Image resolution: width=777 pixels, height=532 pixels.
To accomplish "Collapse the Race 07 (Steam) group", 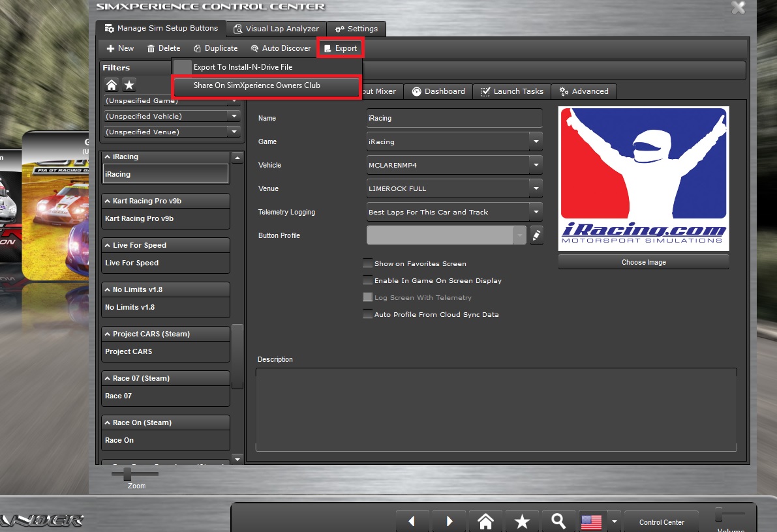I will coord(108,378).
